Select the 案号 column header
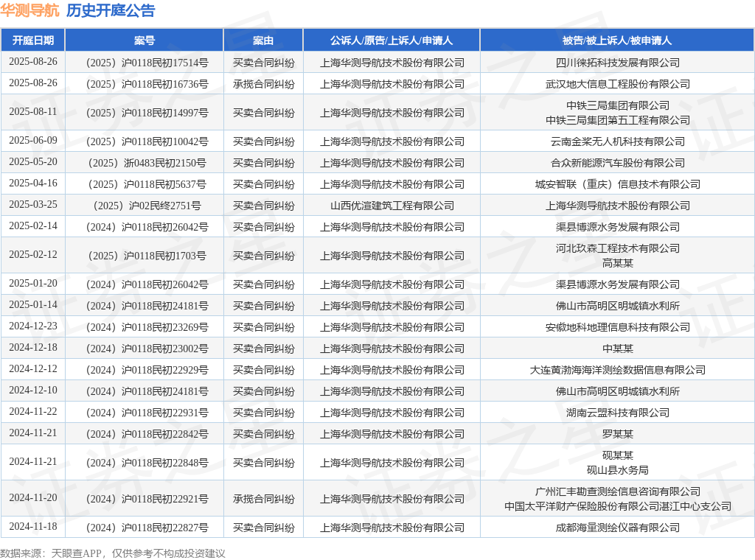This screenshot has height=560, width=755. point(145,41)
